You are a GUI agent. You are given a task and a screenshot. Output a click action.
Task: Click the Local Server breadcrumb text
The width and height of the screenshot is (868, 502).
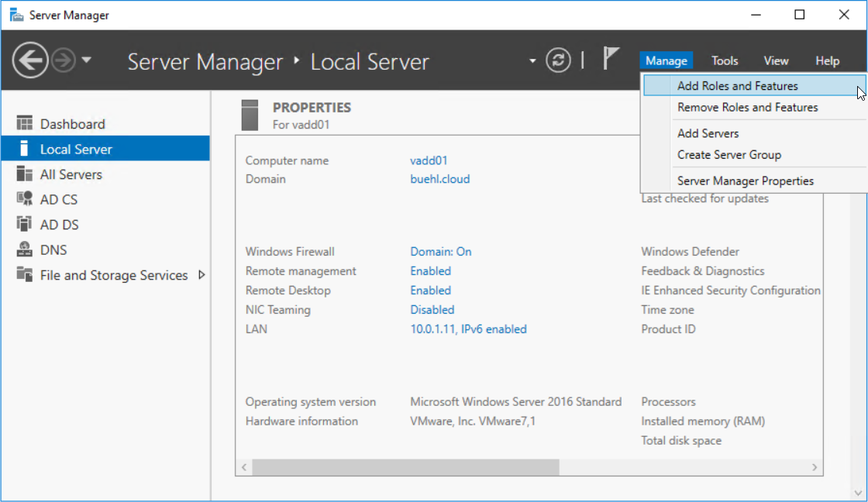tap(369, 61)
